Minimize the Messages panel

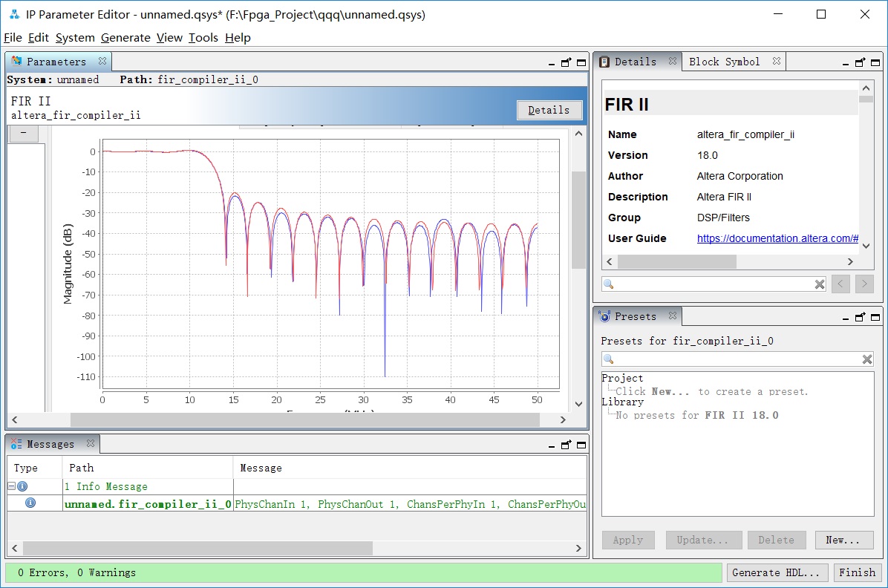click(x=552, y=445)
